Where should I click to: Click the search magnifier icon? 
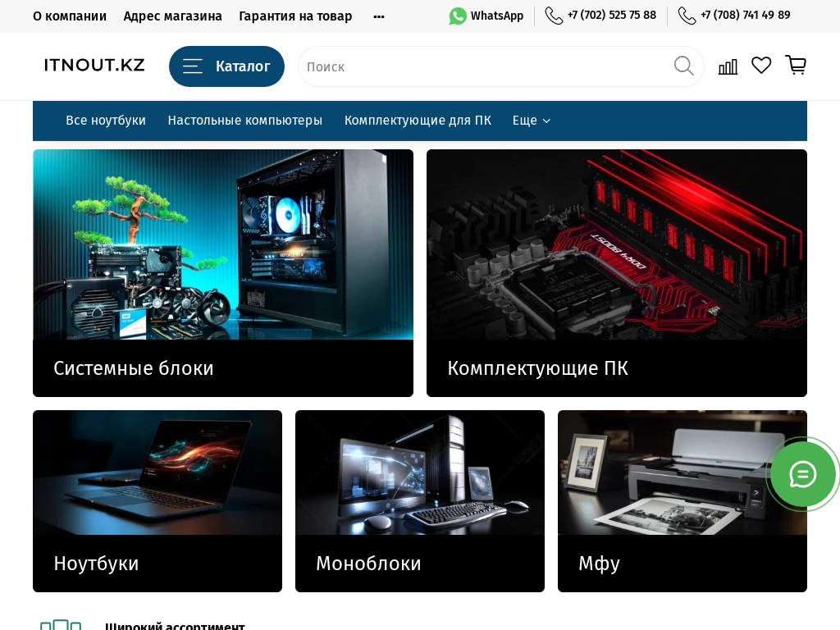683,66
